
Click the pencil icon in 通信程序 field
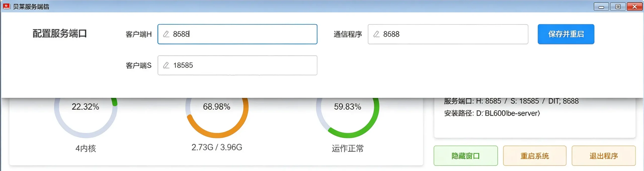(376, 34)
